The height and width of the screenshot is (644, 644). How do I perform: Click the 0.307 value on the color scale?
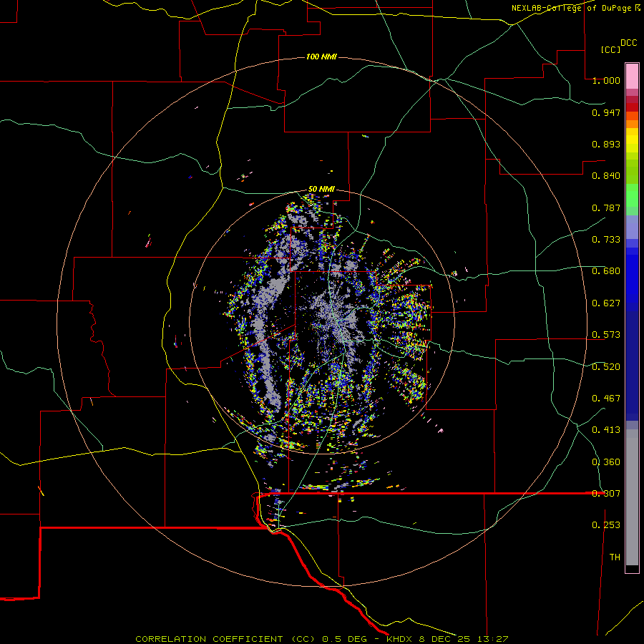click(x=606, y=494)
